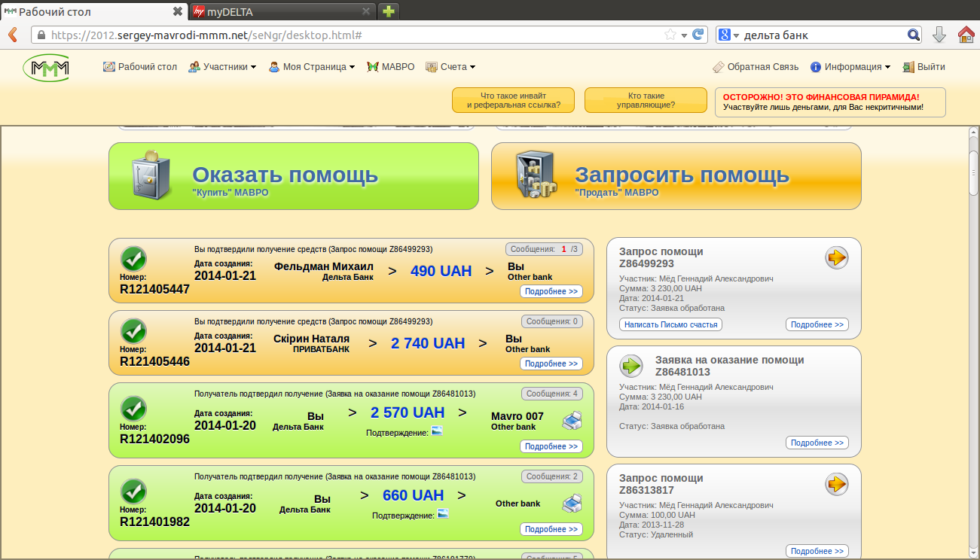Viewport: 980px width, 560px height.
Task: Open the confirmation image for the 2 570 UAH transfer
Action: point(437,432)
